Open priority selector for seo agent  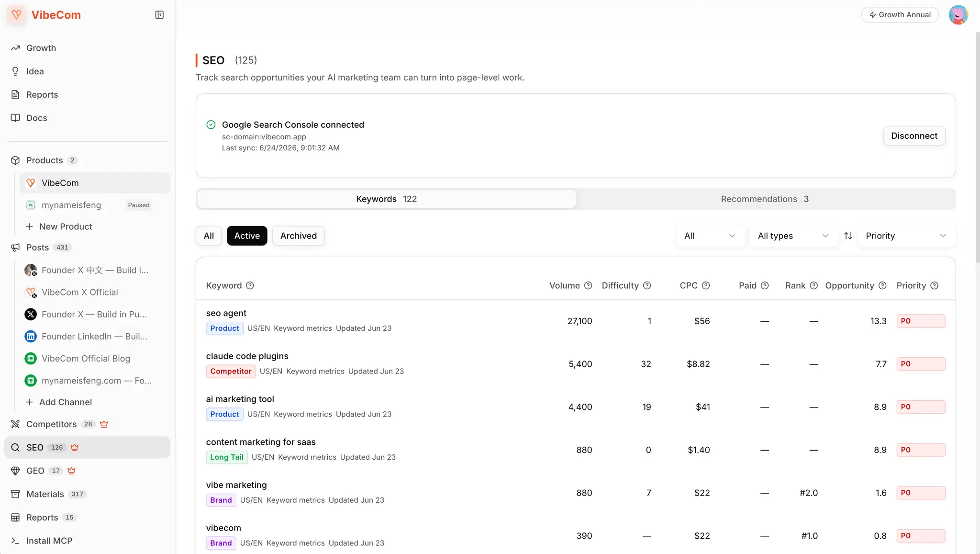[x=921, y=321]
